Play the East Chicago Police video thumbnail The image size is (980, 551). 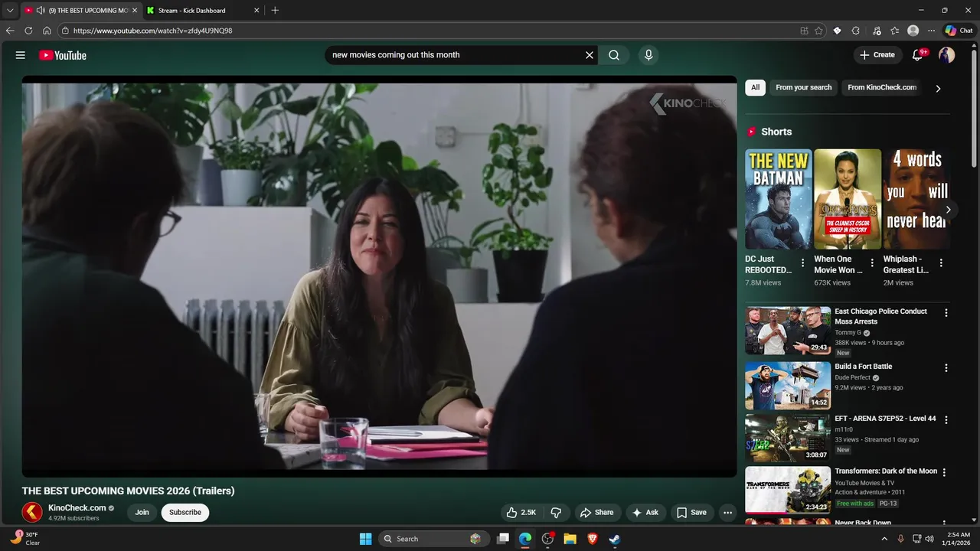pos(788,331)
